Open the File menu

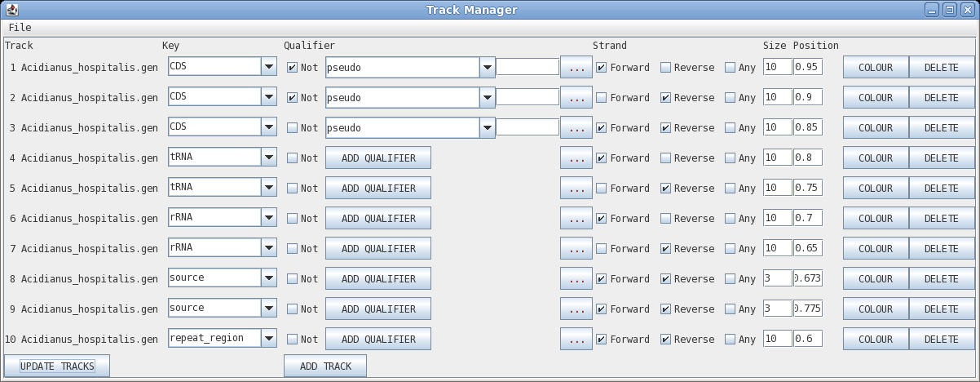pos(20,27)
